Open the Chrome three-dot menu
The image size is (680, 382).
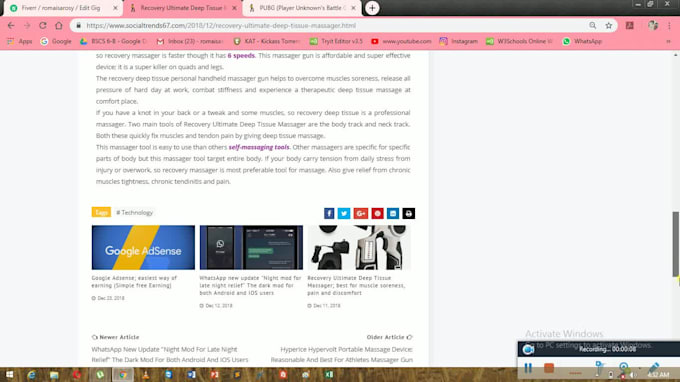click(x=669, y=26)
